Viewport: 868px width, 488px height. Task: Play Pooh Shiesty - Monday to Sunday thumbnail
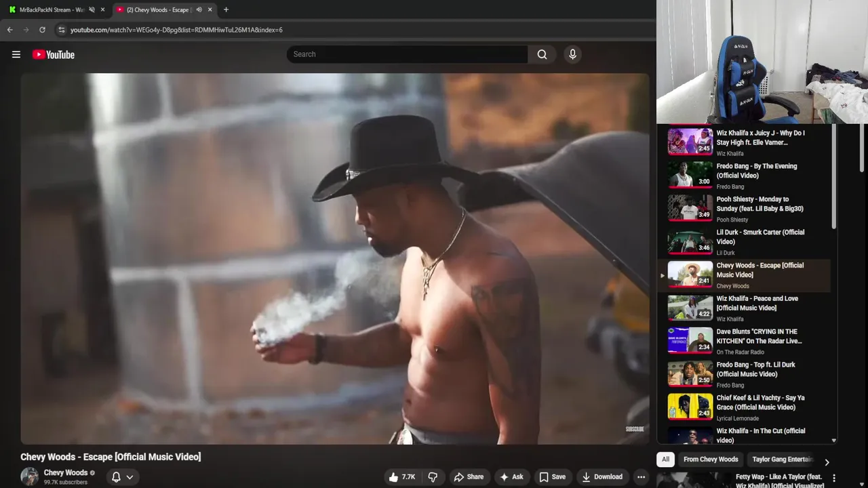[x=690, y=207]
